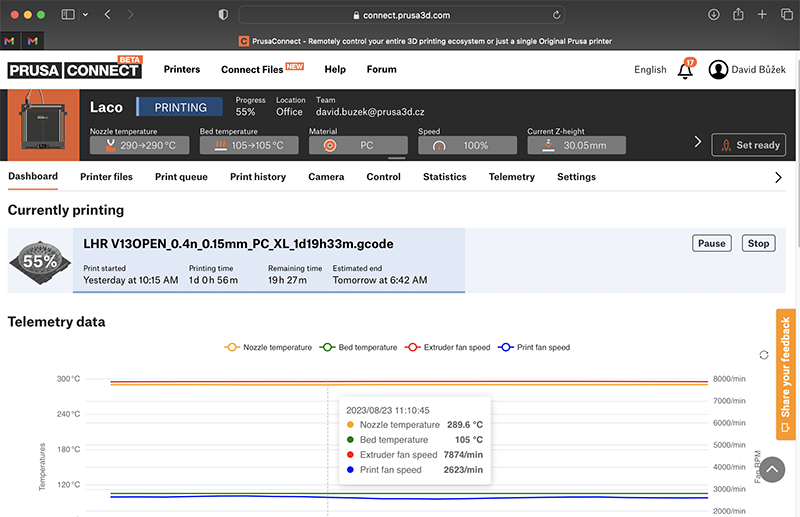Click the PC material spool icon
The height and width of the screenshot is (517, 800).
[330, 145]
